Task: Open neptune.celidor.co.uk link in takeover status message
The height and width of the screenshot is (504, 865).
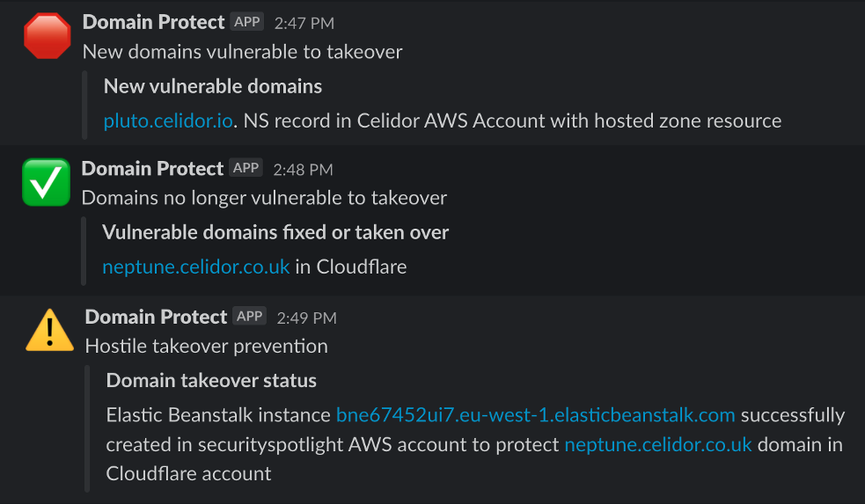Action: point(658,444)
